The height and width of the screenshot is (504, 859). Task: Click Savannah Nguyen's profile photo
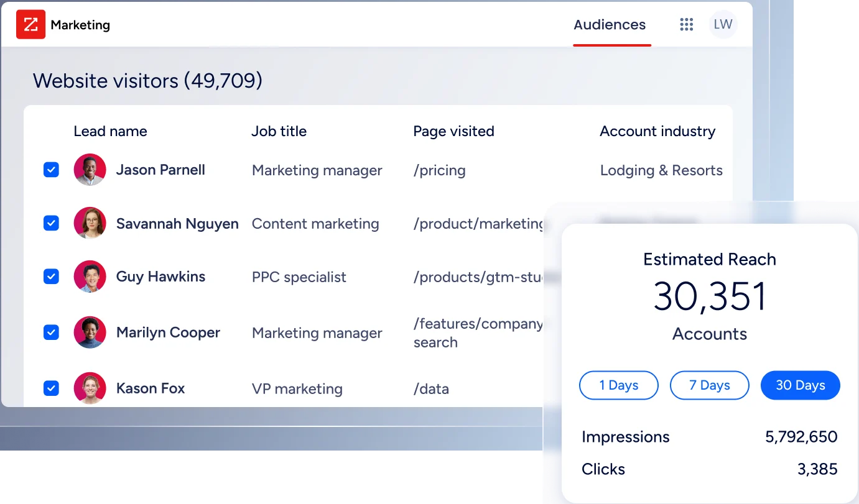90,223
